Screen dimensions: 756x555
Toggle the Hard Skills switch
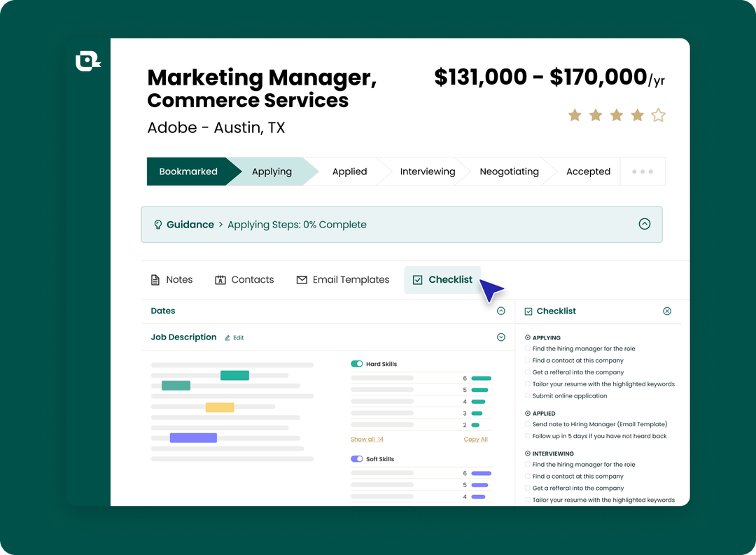point(358,363)
